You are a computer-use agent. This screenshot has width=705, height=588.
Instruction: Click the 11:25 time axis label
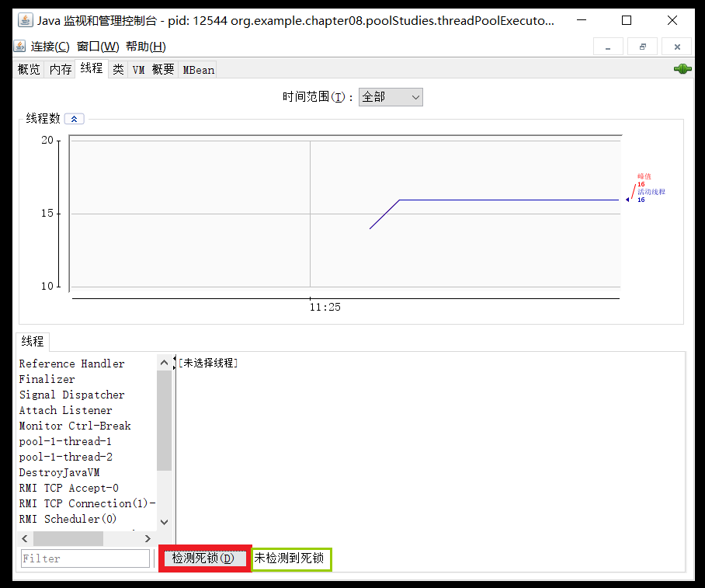(x=325, y=308)
